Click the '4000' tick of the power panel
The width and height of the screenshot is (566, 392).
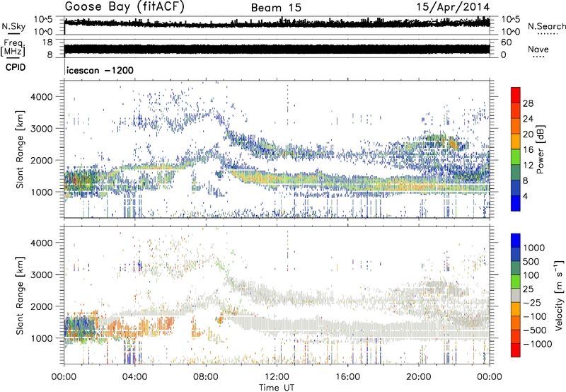(42, 97)
